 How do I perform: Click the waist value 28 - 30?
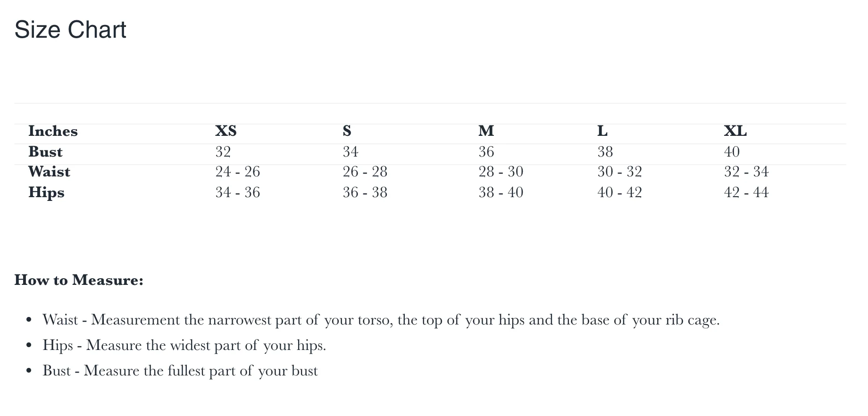tap(501, 172)
